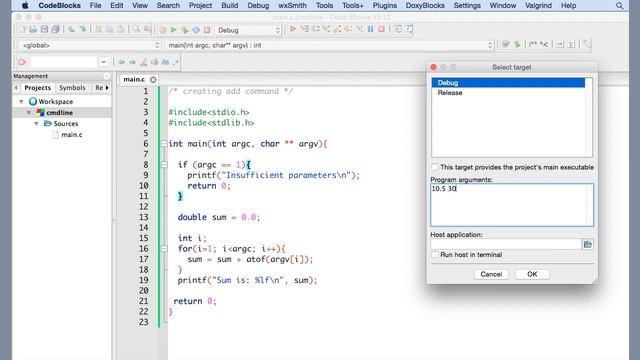Click the Jump forward green arrow icon
Image resolution: width=640 pixels, height=360 pixels.
click(x=132, y=62)
